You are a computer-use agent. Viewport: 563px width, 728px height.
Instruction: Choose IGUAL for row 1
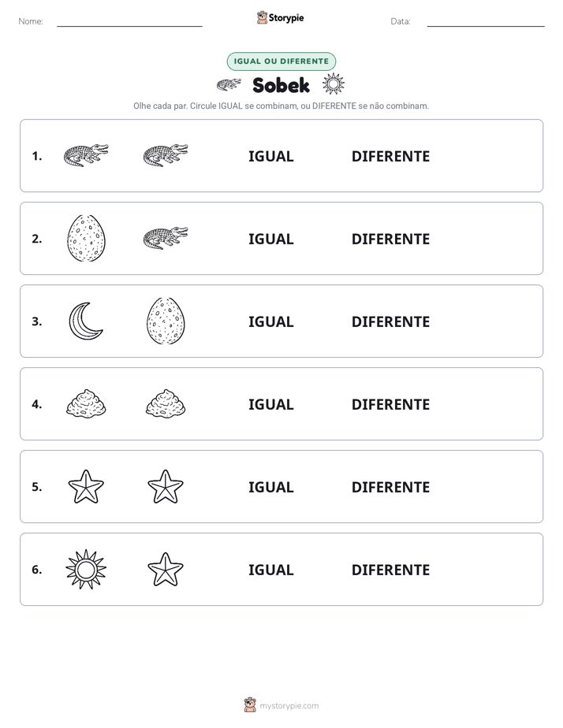[x=270, y=157]
